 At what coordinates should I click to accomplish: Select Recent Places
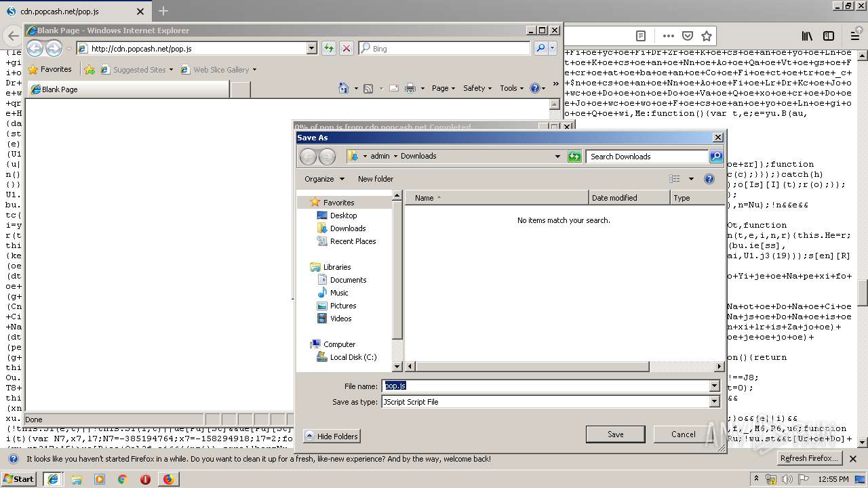point(353,241)
